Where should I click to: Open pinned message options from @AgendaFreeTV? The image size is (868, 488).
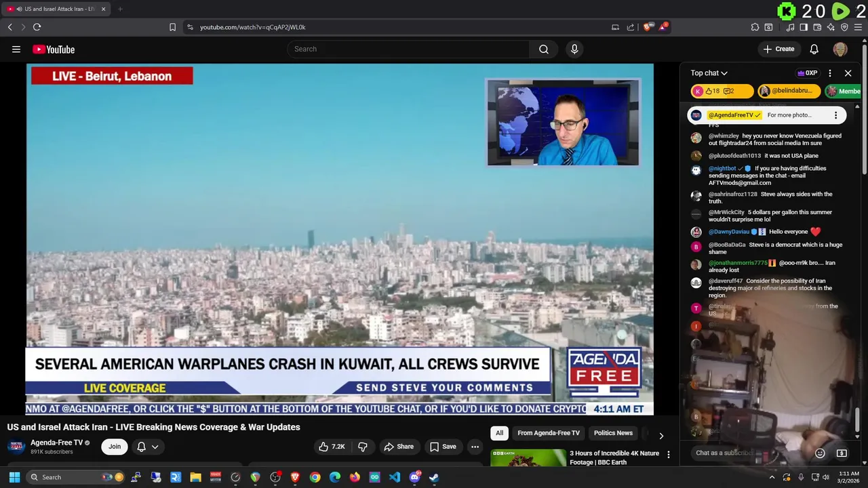(x=835, y=115)
